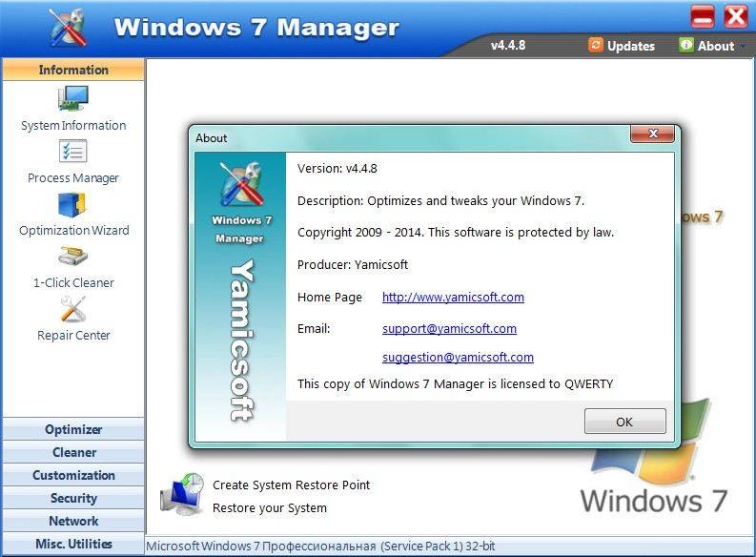Close the main Windows 7 Manager window

pos(736,17)
